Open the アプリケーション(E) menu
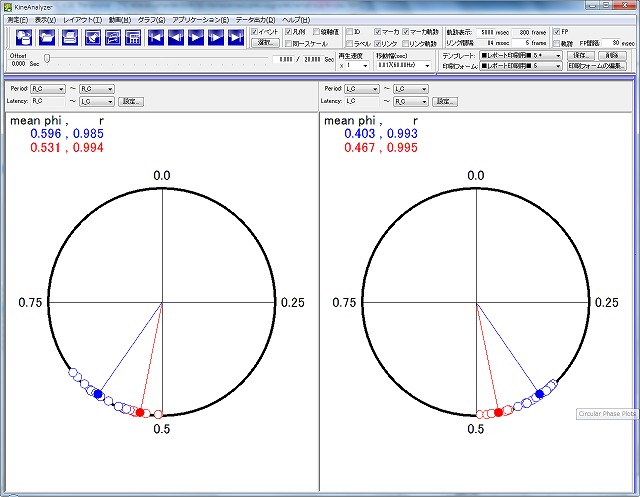Viewport: 640px width, 497px height. 200,20
